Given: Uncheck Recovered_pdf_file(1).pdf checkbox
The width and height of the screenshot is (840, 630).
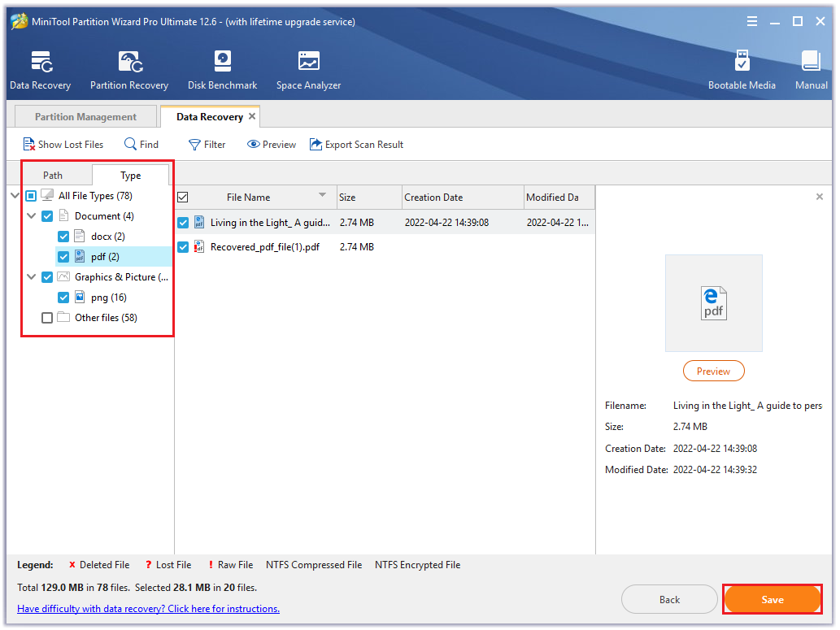Looking at the screenshot, I should point(183,247).
